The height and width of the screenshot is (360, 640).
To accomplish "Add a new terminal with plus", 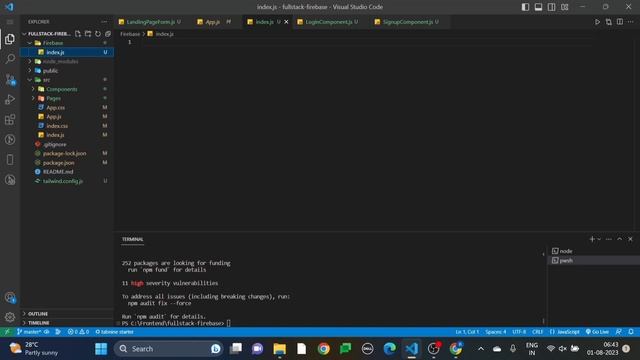I will coord(592,239).
